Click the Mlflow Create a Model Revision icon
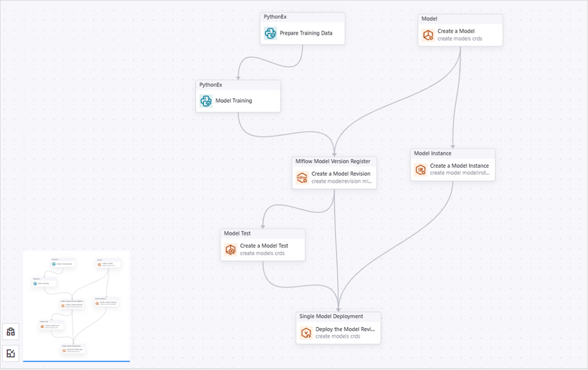The image size is (588, 370). point(302,177)
